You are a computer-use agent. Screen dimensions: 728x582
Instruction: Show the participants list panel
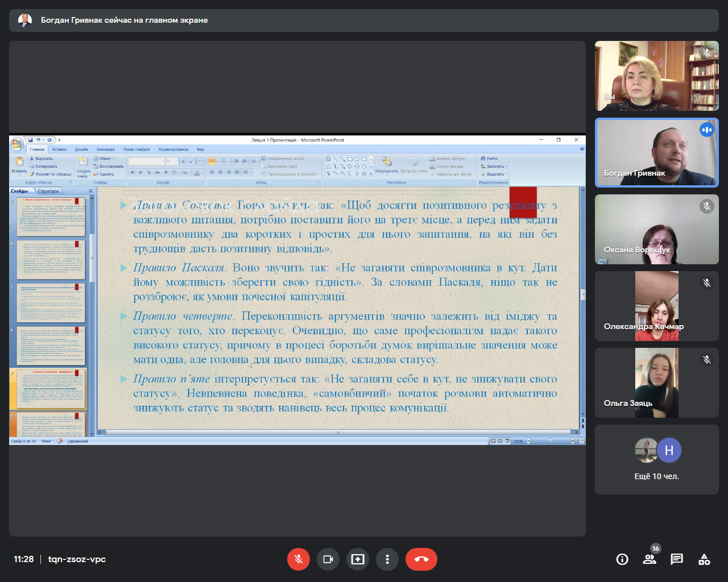click(650, 559)
